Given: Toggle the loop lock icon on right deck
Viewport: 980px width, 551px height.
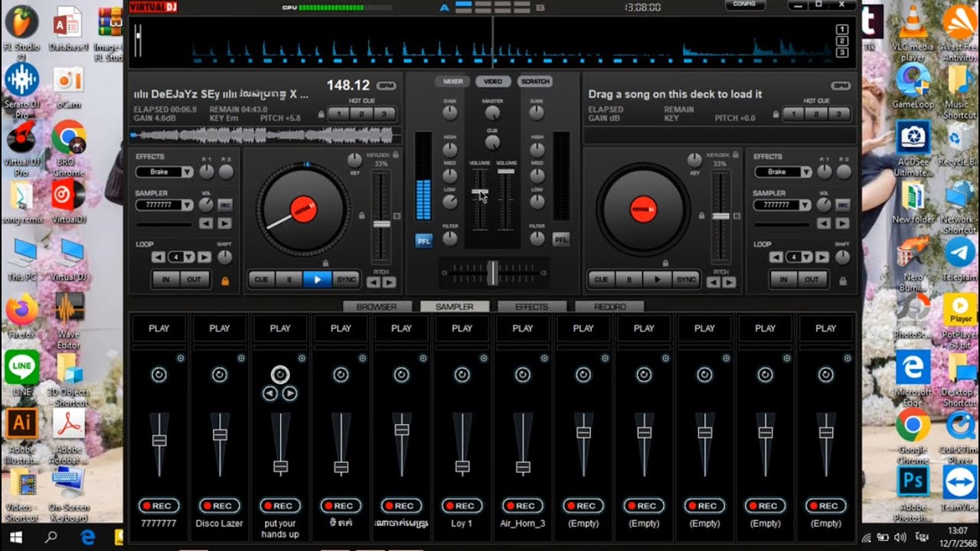Looking at the screenshot, I should tap(843, 282).
